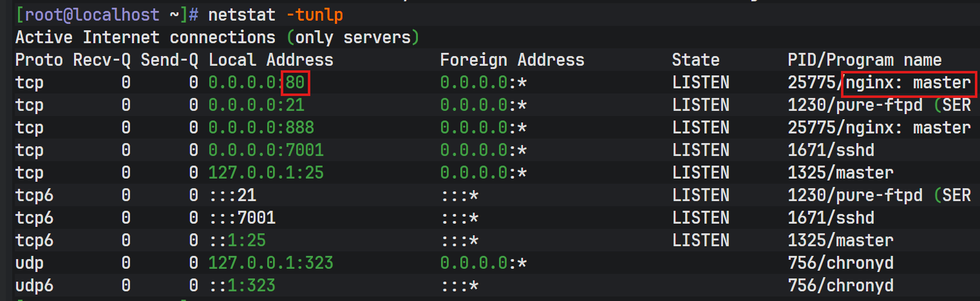Click the red-boxed nginx: master name

(x=908, y=83)
